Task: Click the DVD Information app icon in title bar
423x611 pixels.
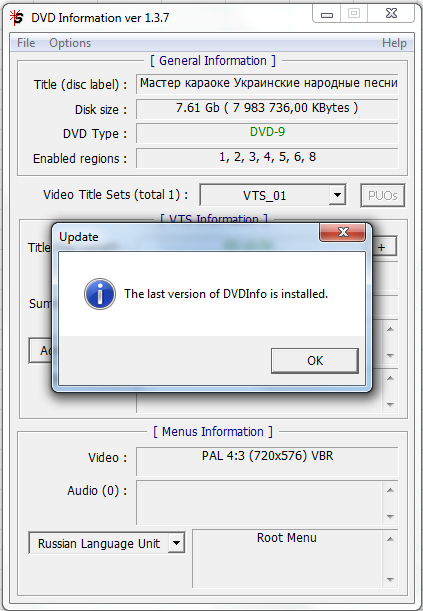Action: [16, 18]
